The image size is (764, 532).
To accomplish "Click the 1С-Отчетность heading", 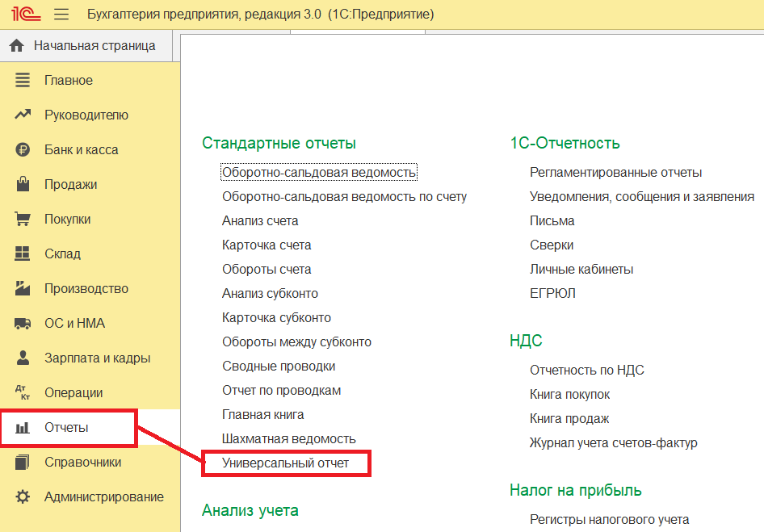I will [x=565, y=143].
